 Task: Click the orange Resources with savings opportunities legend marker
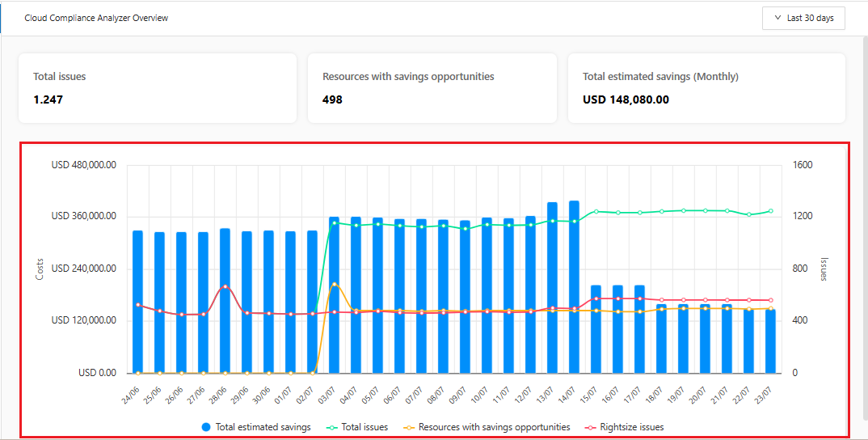pos(408,427)
